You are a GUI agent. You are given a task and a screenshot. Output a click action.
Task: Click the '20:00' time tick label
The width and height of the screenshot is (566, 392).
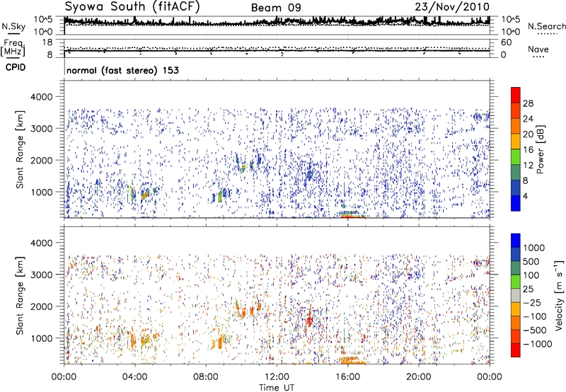pos(419,377)
